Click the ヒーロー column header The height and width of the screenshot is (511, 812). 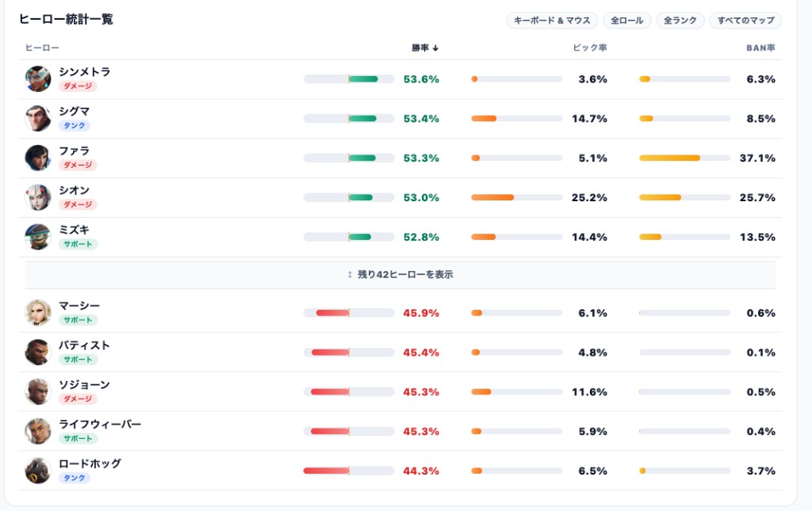43,48
